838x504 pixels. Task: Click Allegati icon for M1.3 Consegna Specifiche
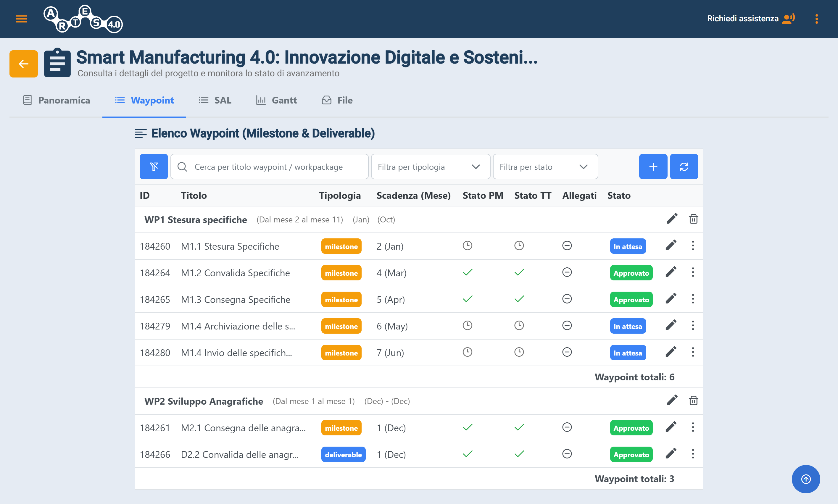(567, 299)
